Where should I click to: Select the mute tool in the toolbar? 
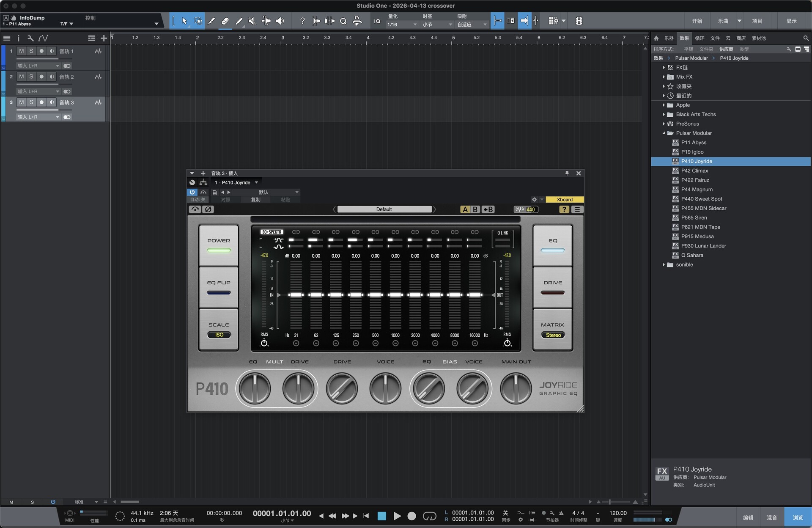pos(252,21)
